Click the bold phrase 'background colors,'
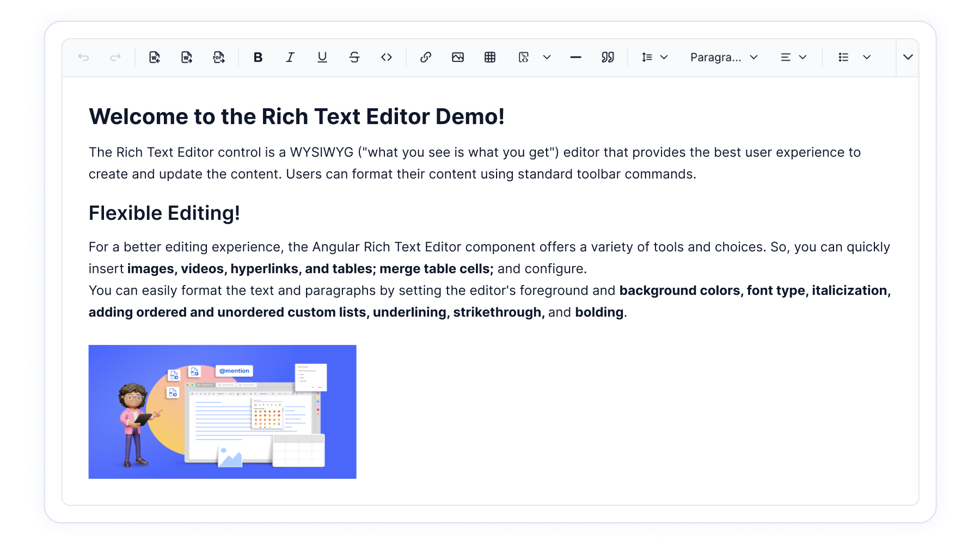 pos(681,290)
